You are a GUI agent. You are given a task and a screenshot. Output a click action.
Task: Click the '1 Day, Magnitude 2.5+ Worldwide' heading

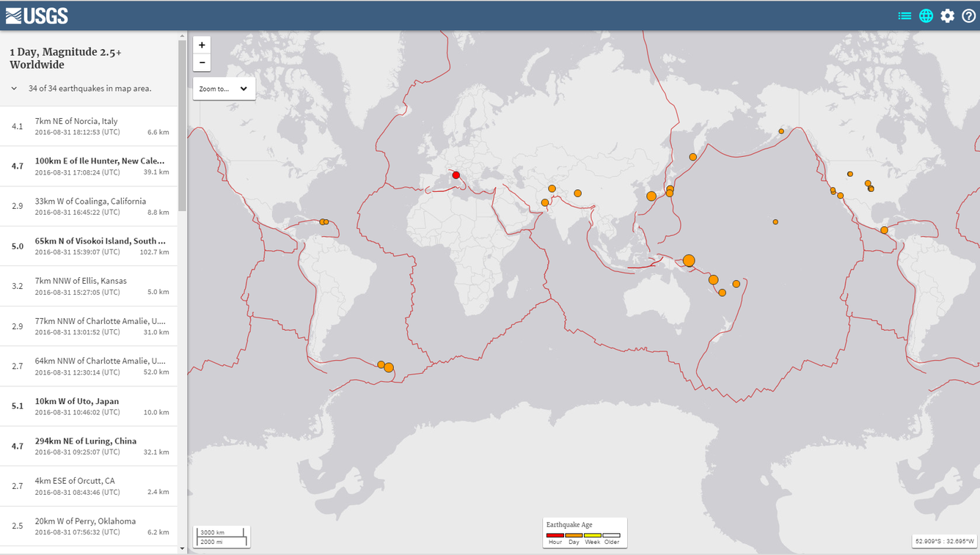pos(65,59)
